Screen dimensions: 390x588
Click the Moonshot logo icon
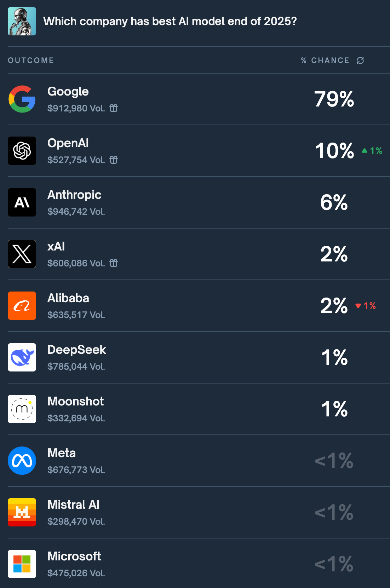point(22,409)
